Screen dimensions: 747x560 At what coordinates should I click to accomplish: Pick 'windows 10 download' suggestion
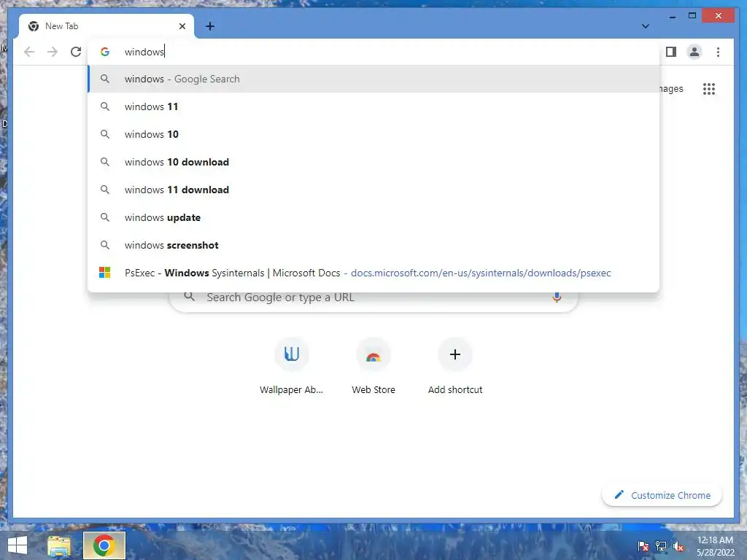374,162
